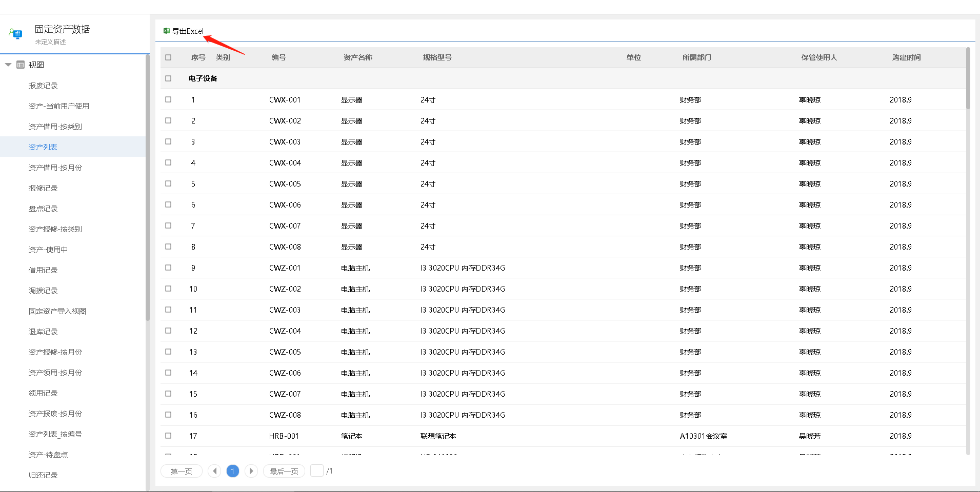The width and height of the screenshot is (980, 492).
Task: Click the view list icon in sidebar
Action: [21, 65]
